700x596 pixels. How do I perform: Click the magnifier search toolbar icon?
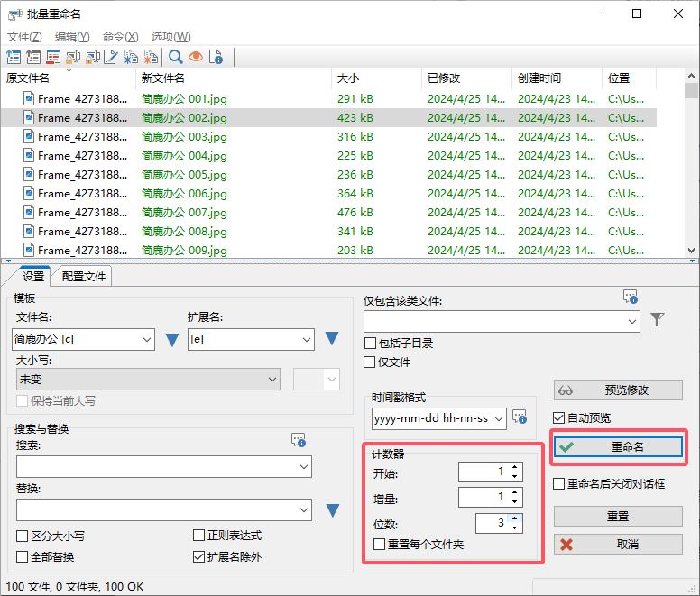click(175, 57)
